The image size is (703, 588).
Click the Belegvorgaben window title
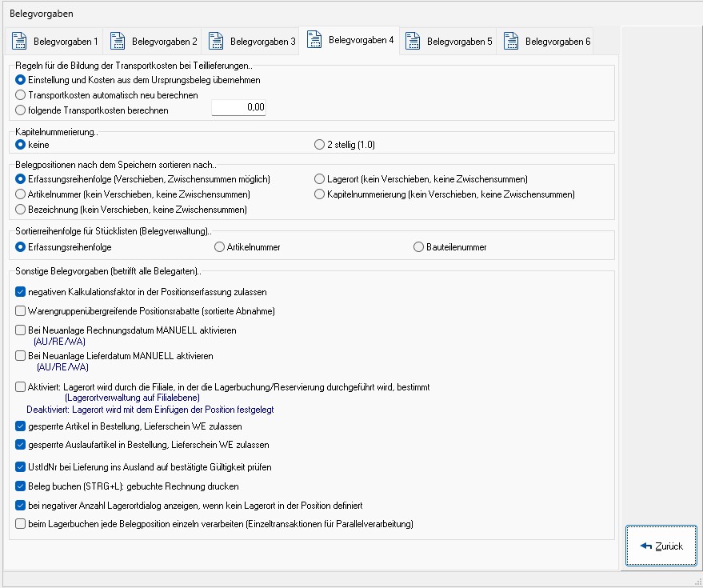42,14
